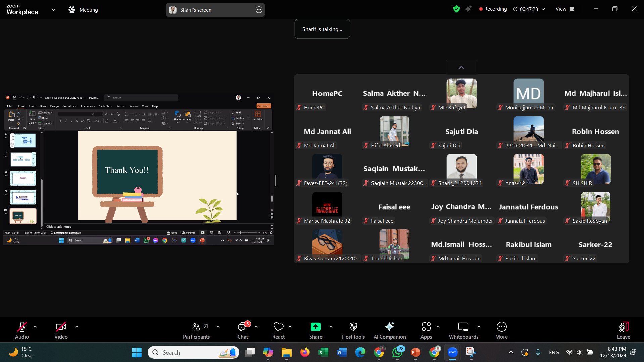This screenshot has height=362, width=644.
Task: Select the Meeting tab
Action: pyautogui.click(x=83, y=10)
